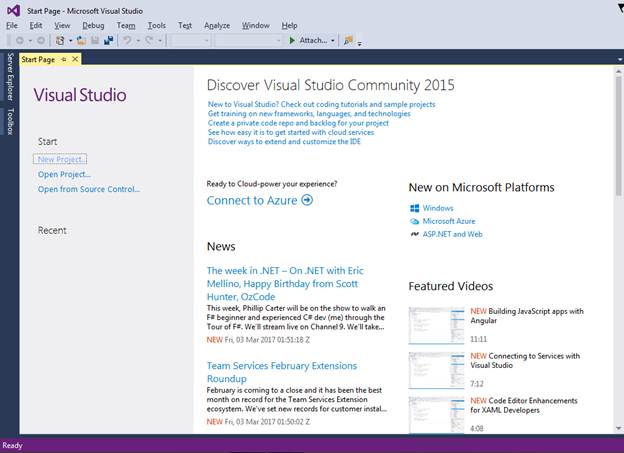The width and height of the screenshot is (624, 453).
Task: Open the Solution Configurations dropdown
Action: (x=190, y=41)
